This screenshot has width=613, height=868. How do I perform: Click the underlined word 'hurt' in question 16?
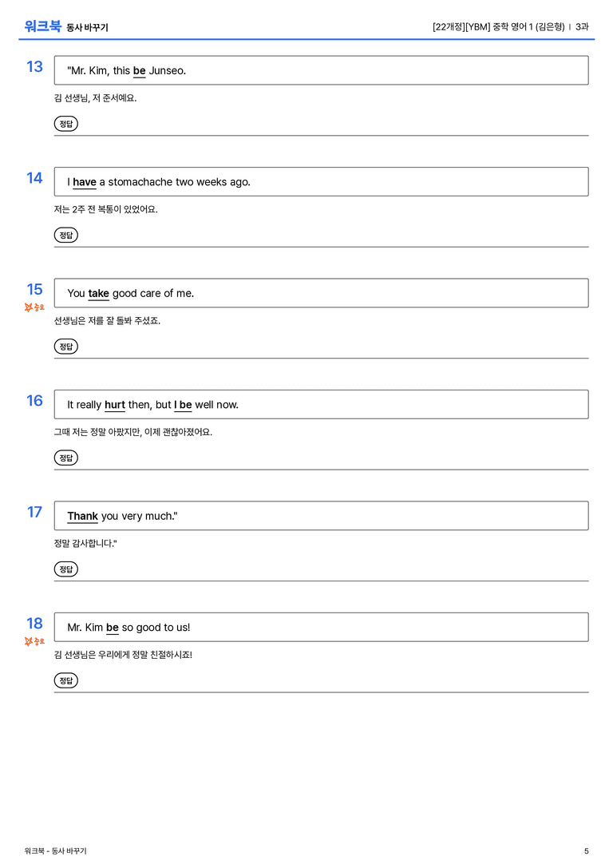[115, 405]
